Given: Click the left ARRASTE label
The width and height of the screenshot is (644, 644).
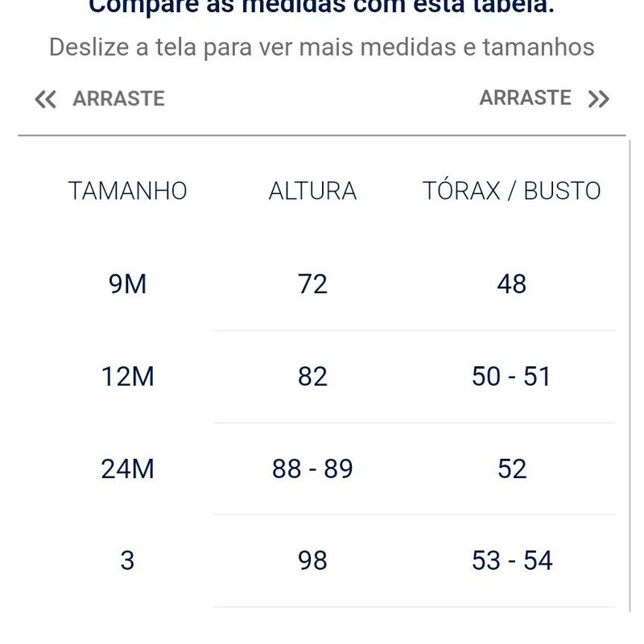Looking at the screenshot, I should [x=118, y=98].
